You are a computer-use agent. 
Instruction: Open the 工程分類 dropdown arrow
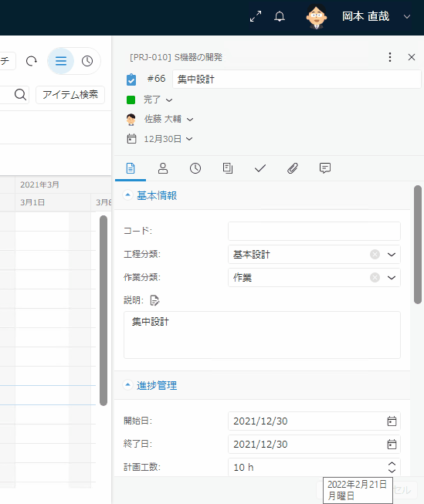point(392,255)
